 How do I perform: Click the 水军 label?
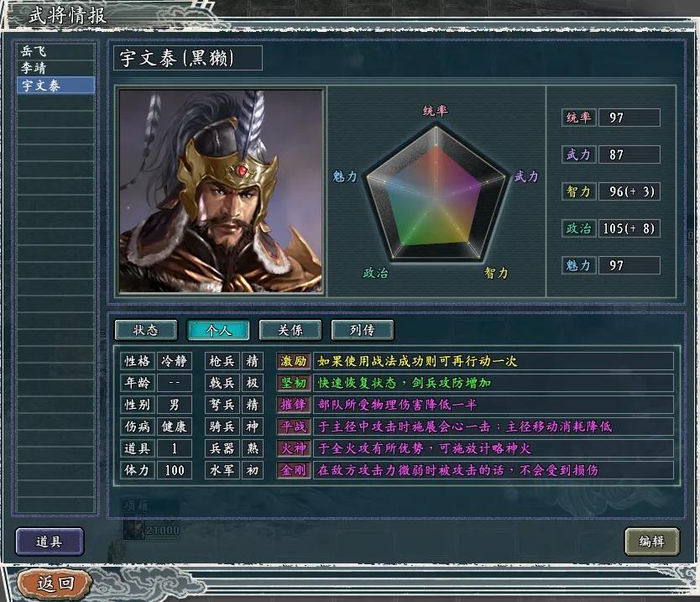tap(222, 470)
